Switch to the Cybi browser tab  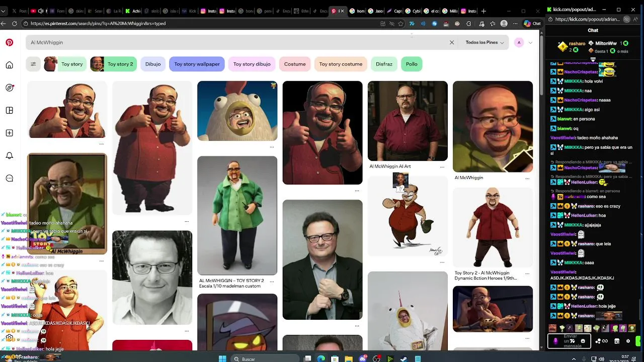click(x=414, y=11)
